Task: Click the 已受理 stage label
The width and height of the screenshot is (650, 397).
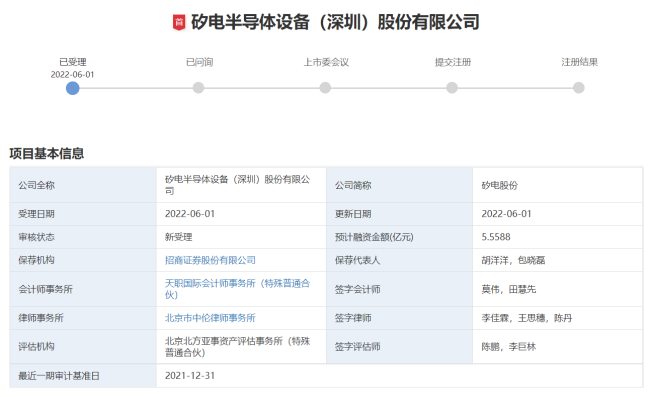Action: coord(73,62)
